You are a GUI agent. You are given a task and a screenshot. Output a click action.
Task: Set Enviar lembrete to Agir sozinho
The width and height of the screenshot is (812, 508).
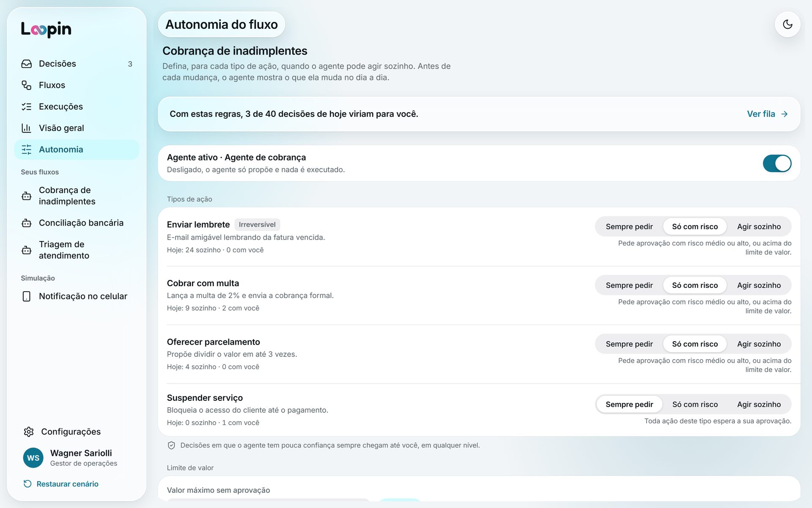pyautogui.click(x=759, y=226)
